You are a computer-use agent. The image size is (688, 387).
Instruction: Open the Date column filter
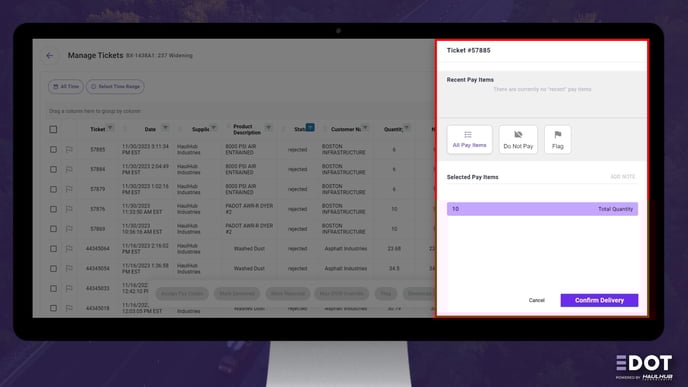point(165,128)
